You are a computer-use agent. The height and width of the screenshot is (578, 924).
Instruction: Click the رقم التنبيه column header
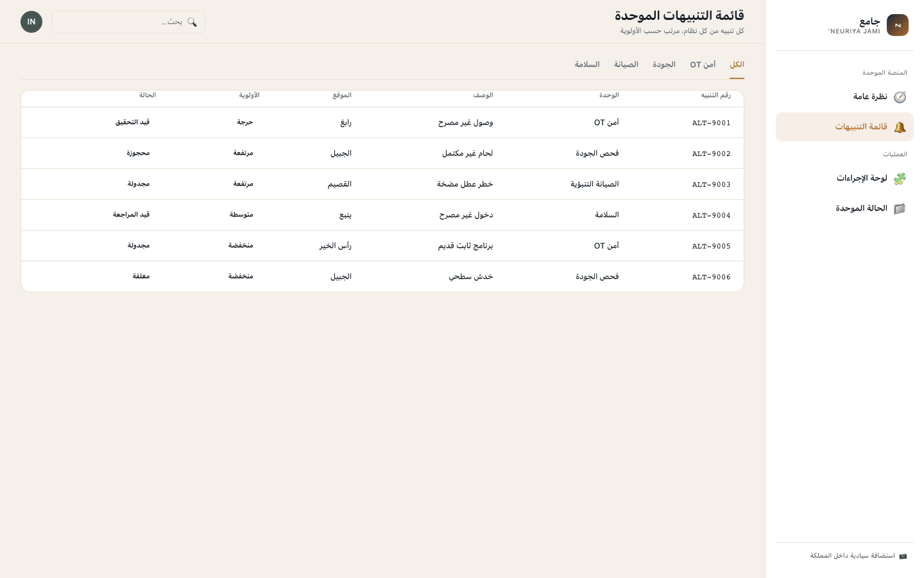[715, 95]
